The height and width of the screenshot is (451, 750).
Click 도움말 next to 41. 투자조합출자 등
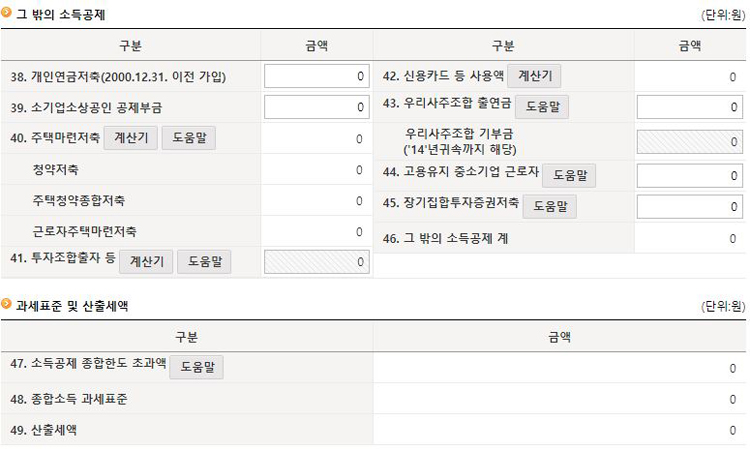click(204, 262)
